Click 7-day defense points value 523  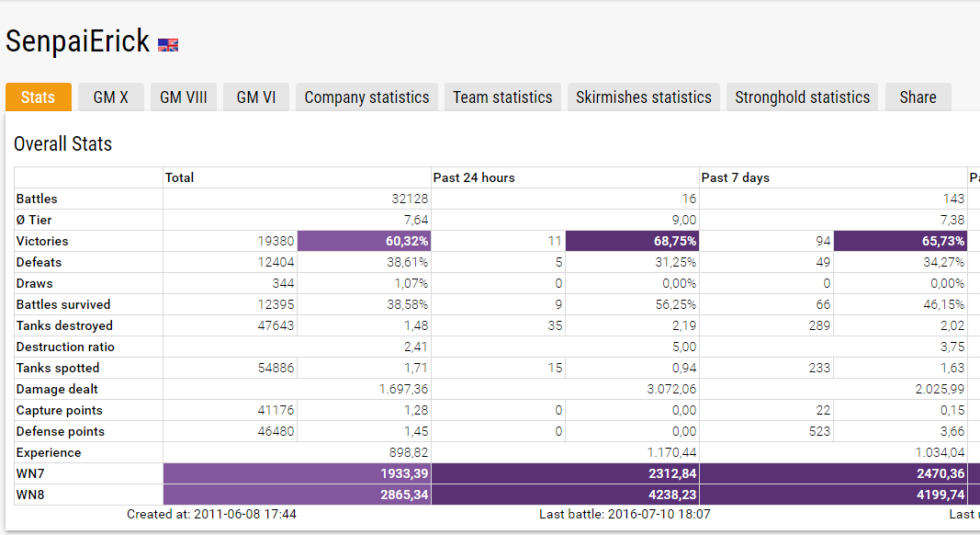click(x=819, y=432)
